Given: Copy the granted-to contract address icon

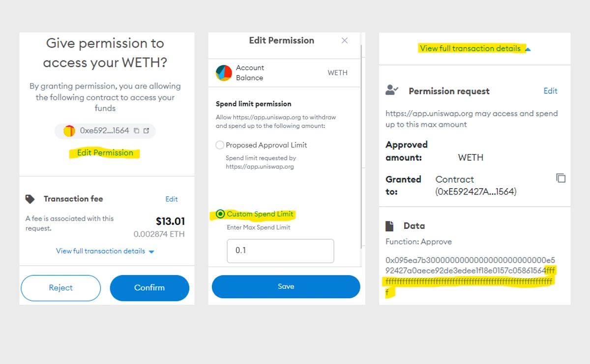Looking at the screenshot, I should [560, 178].
